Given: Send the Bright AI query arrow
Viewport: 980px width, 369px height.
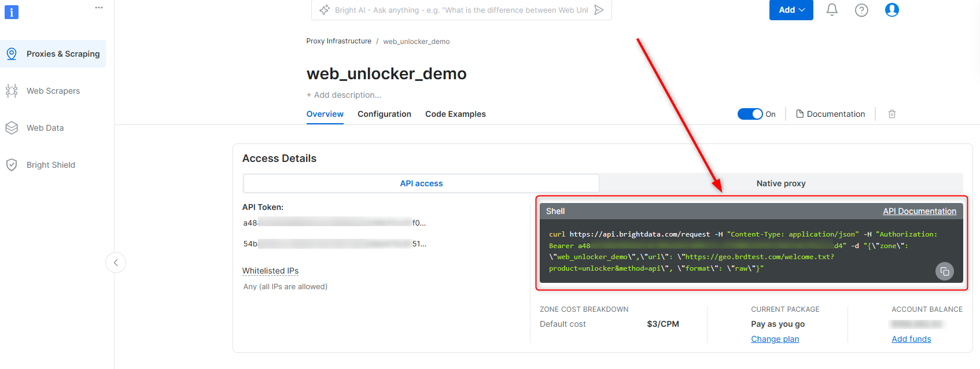Looking at the screenshot, I should [x=599, y=10].
